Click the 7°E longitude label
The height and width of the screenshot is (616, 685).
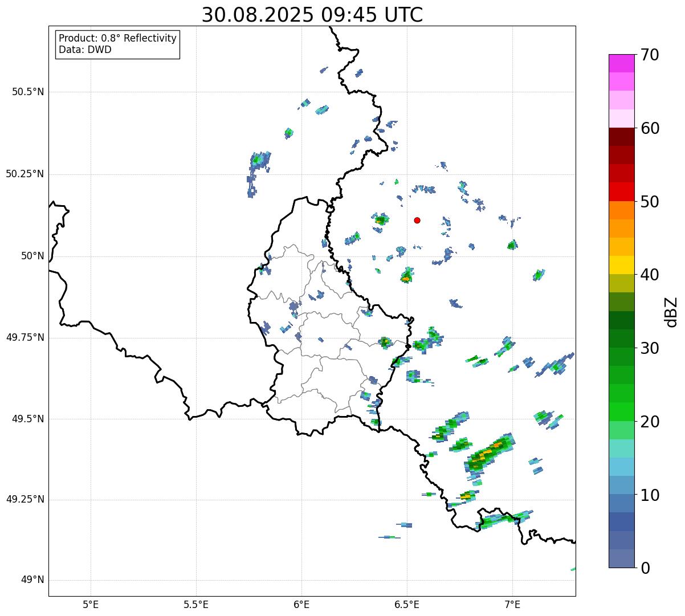point(512,604)
